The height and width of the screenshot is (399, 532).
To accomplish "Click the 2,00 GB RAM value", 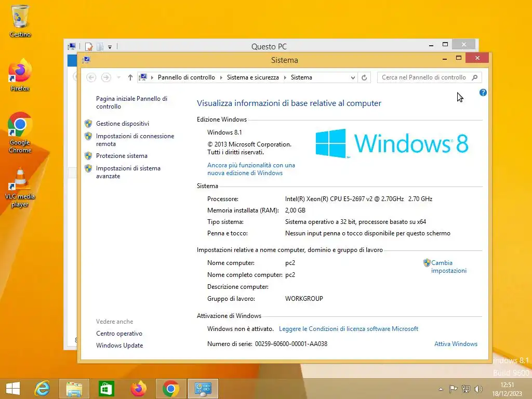I will 295,210.
